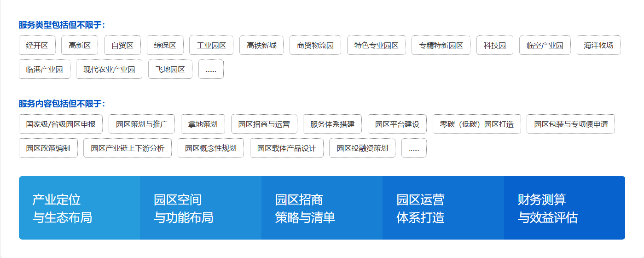Expand more service types via ellipsis tag
This screenshot has width=644, height=258.
coord(211,69)
